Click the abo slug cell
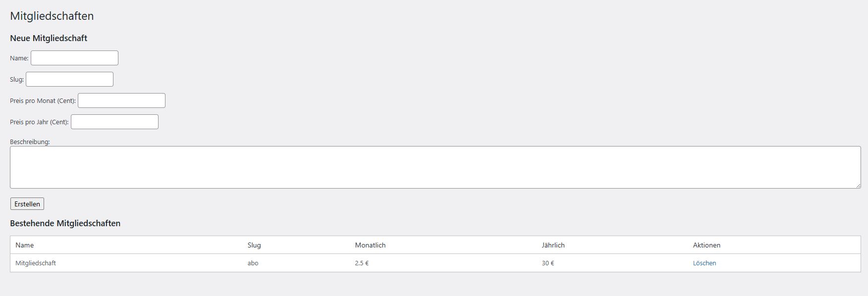Screen dimensions: 868x296 coord(253,263)
